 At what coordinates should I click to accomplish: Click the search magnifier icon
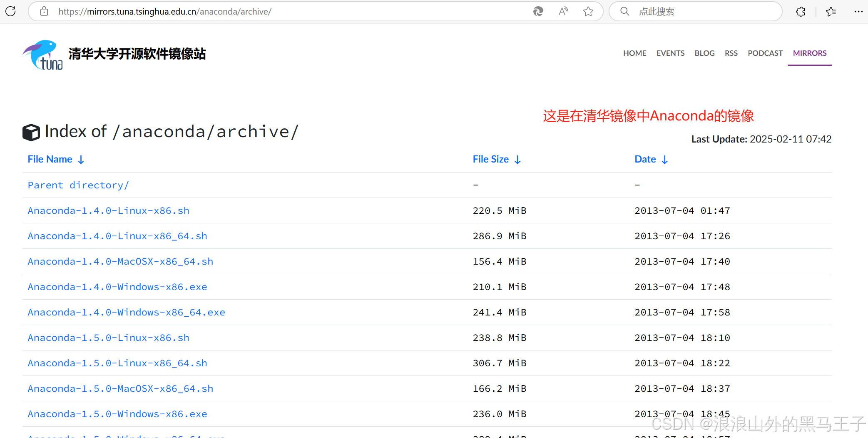[x=624, y=11]
